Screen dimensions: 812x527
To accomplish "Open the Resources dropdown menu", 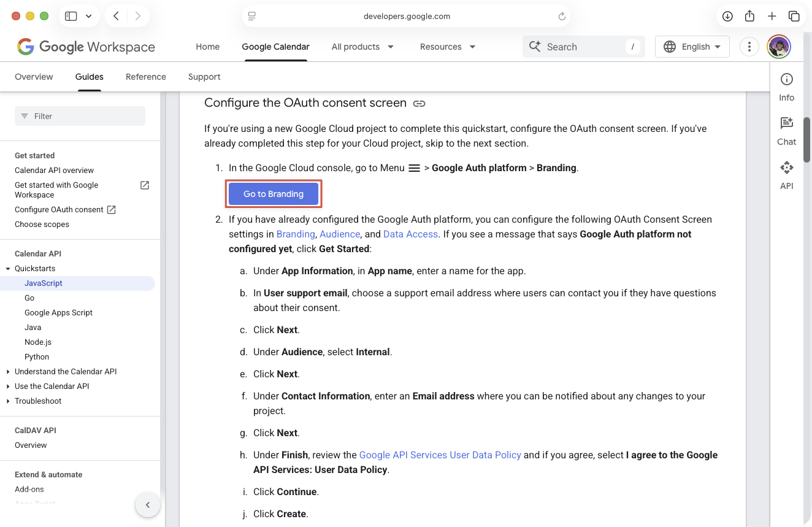I will click(448, 47).
